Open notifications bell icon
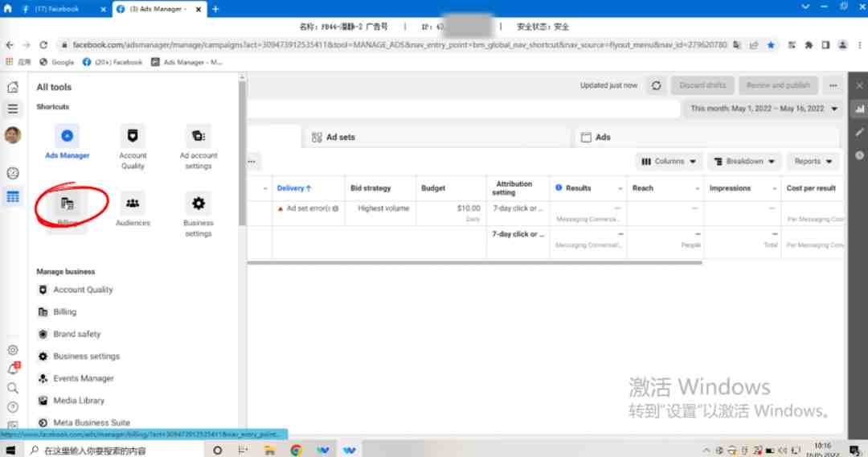The image size is (868, 457). click(13, 369)
